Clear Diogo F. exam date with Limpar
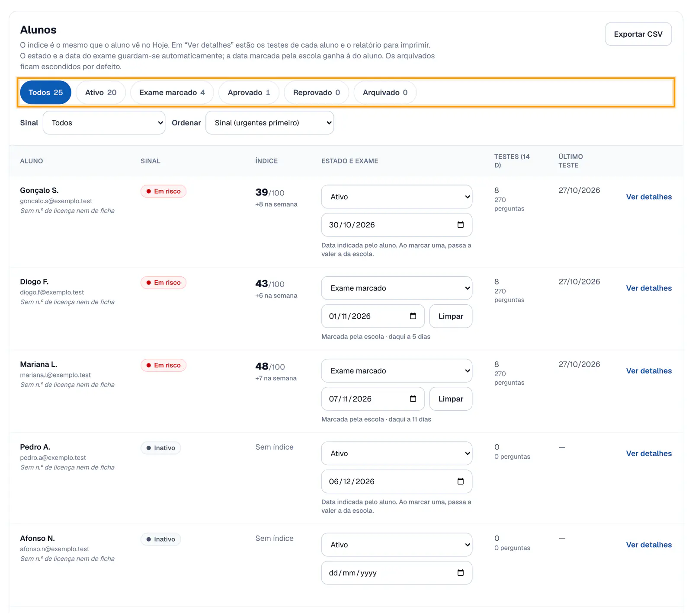 451,316
